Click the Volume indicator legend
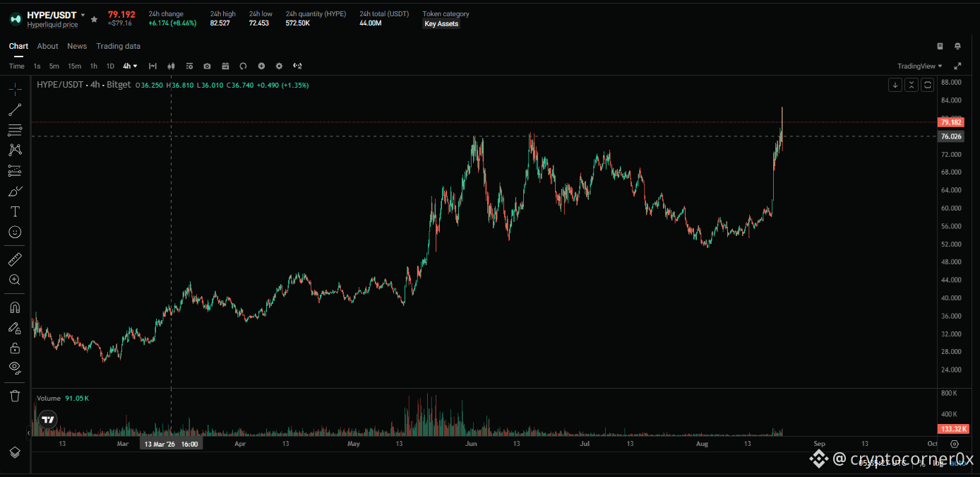 [x=49, y=399]
